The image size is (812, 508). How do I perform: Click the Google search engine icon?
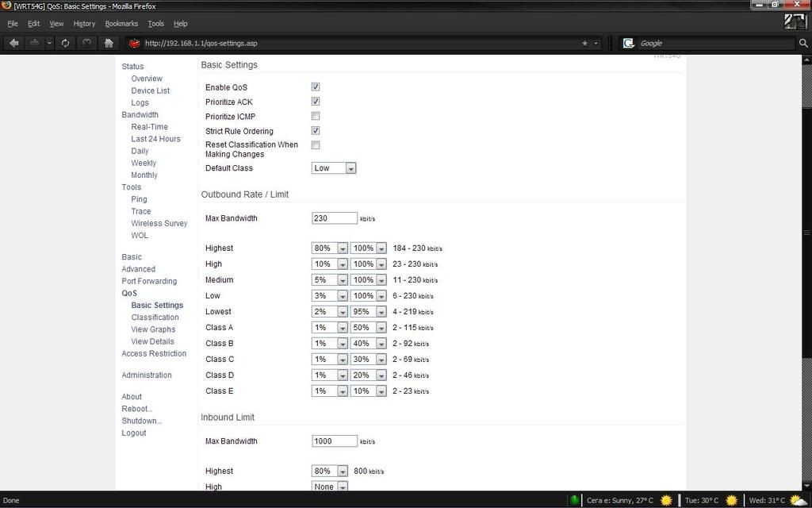pyautogui.click(x=629, y=43)
